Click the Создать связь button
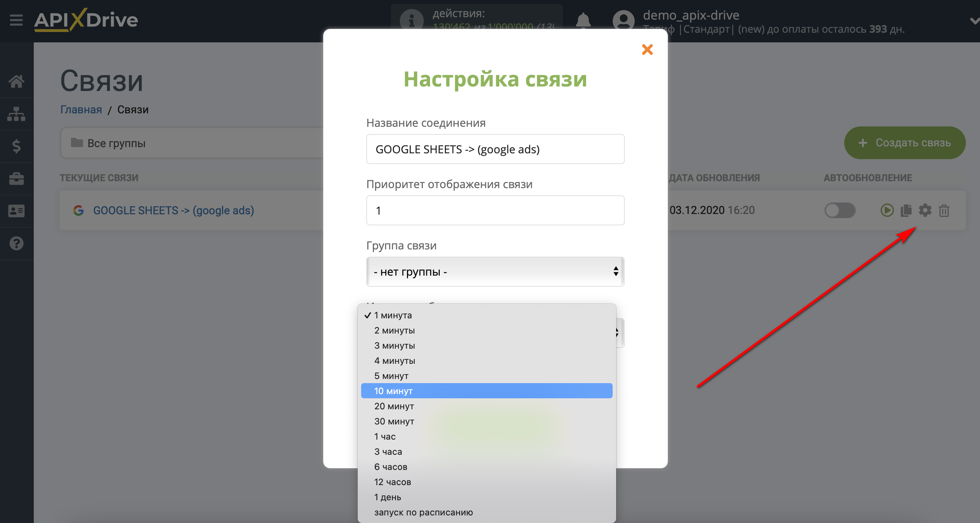980x523 pixels. click(904, 143)
